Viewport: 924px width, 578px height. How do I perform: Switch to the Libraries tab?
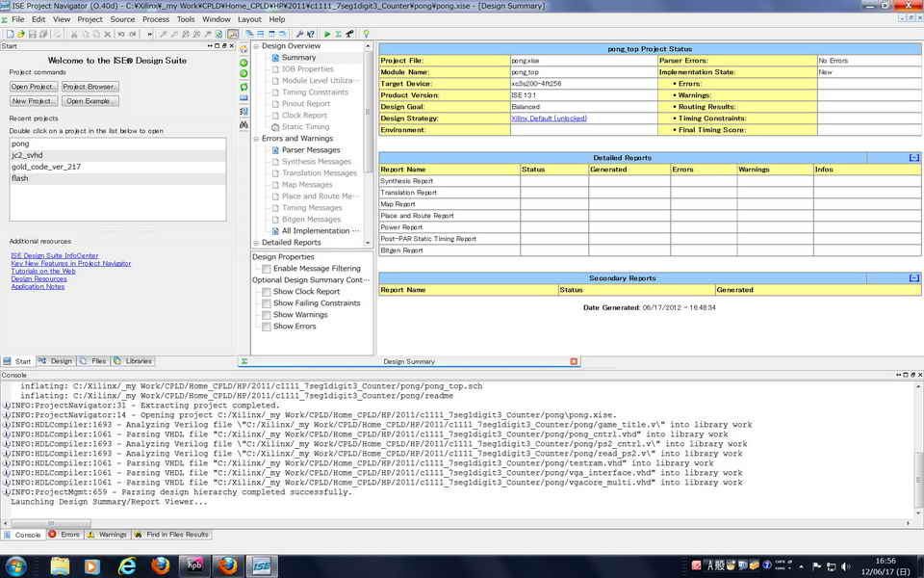tap(133, 361)
